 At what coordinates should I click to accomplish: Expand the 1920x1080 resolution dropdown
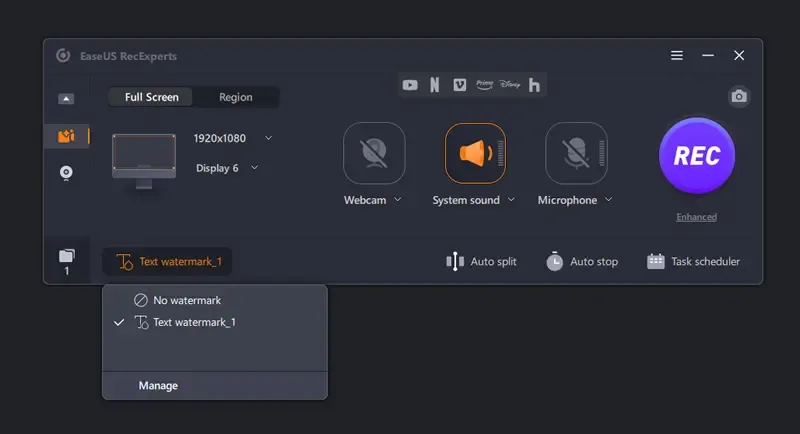coord(268,138)
